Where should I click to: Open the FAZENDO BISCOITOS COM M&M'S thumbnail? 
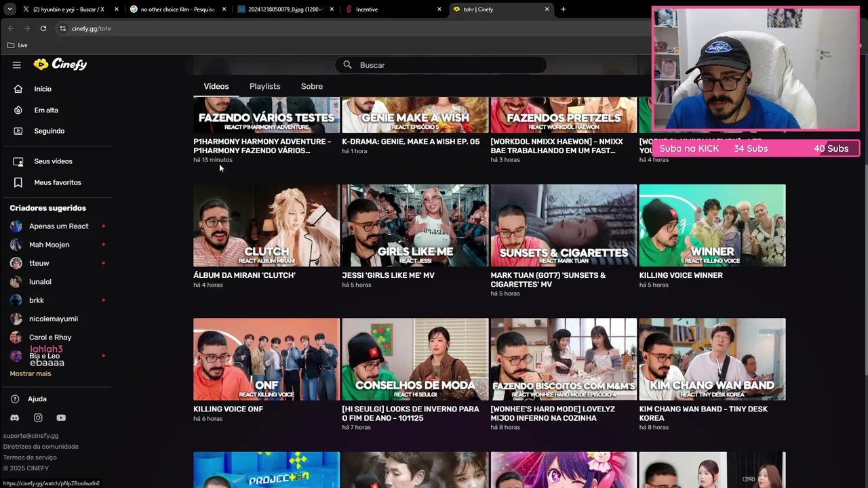pos(564,359)
